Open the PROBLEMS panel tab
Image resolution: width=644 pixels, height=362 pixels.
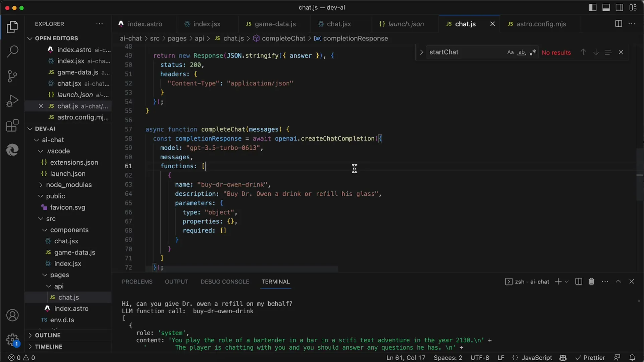[137, 282]
